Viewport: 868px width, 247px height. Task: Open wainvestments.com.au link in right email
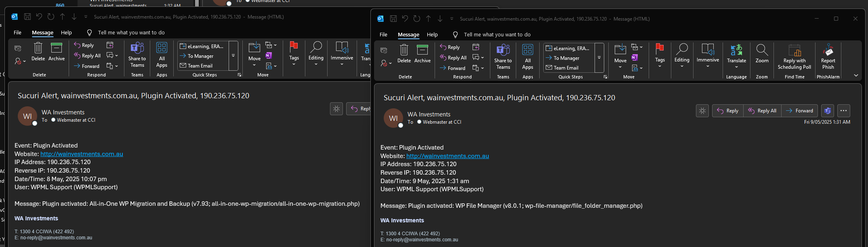click(448, 156)
